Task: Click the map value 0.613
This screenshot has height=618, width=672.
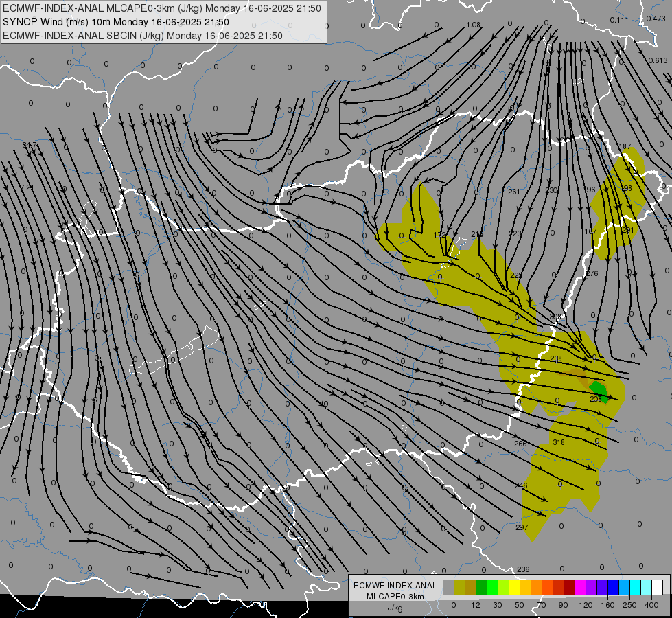Action: click(x=658, y=60)
